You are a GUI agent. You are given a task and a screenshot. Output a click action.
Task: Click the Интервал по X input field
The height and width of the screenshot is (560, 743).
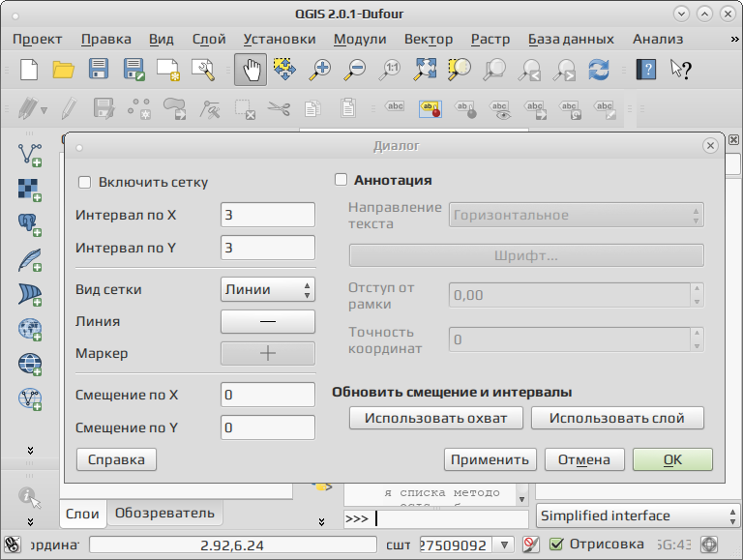(268, 215)
